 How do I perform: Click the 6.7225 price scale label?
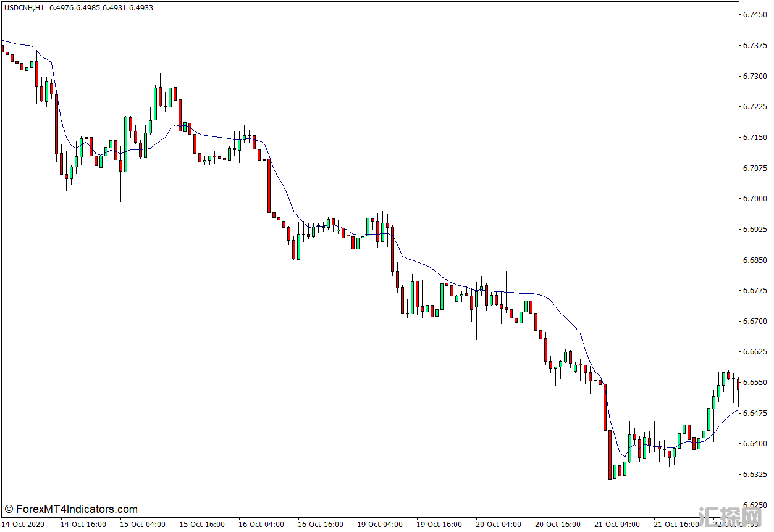click(755, 107)
